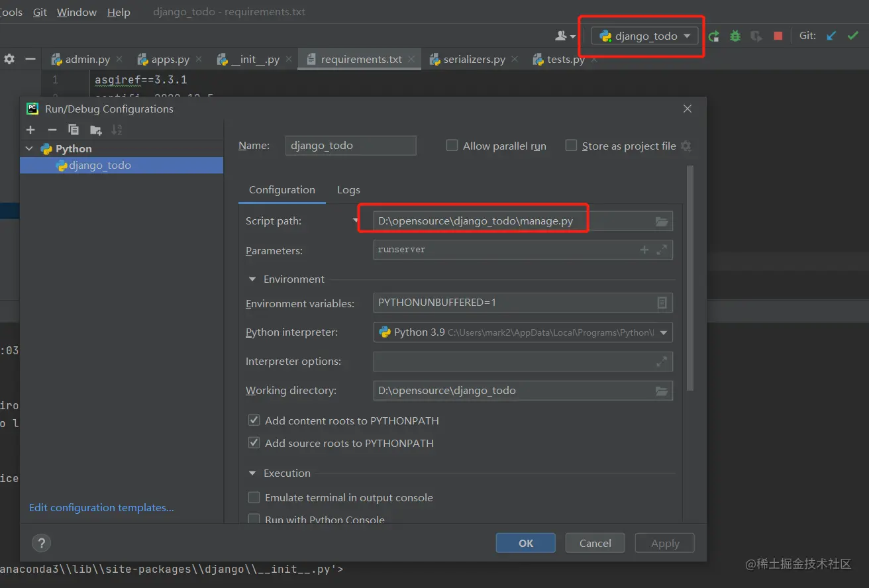869x588 pixels.
Task: Open help with question mark button
Action: [x=41, y=543]
